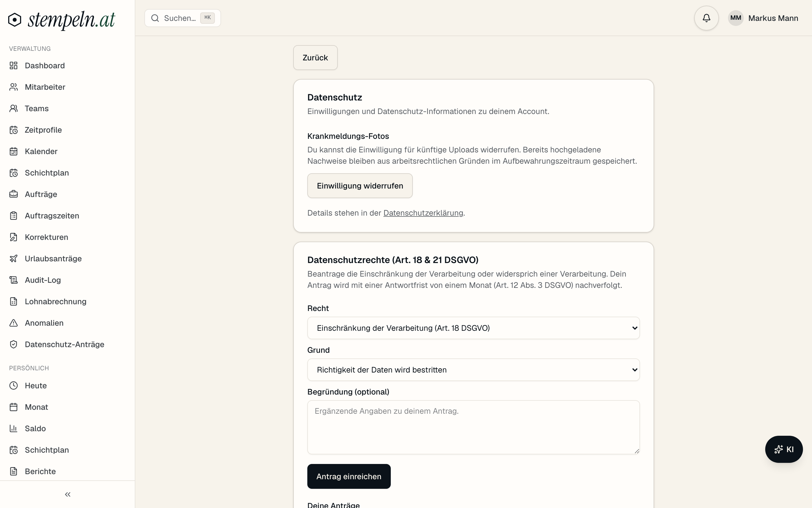Click the Saldo bar chart icon
This screenshot has height=508, width=812.
click(14, 428)
